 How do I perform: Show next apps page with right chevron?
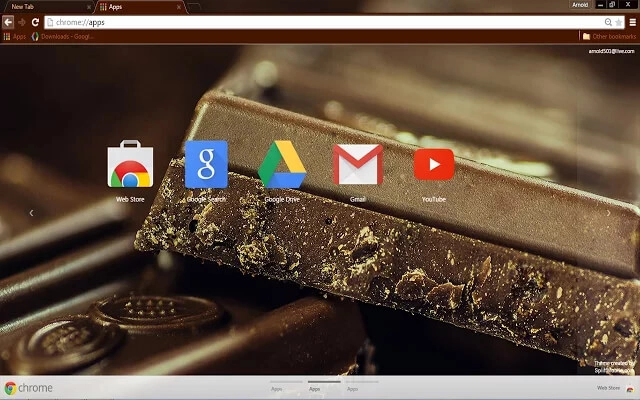[x=609, y=213]
